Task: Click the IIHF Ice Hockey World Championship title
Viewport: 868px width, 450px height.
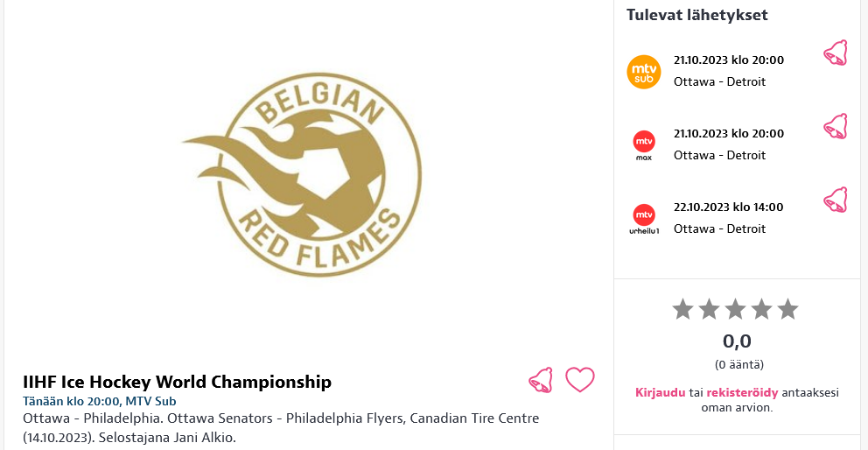Action: [177, 382]
